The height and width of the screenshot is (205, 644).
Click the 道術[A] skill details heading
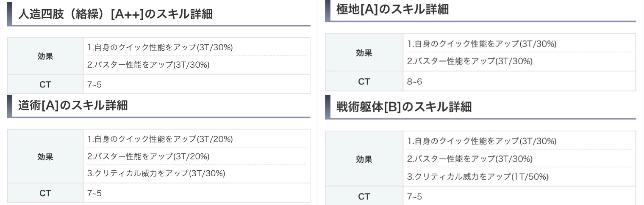73,106
